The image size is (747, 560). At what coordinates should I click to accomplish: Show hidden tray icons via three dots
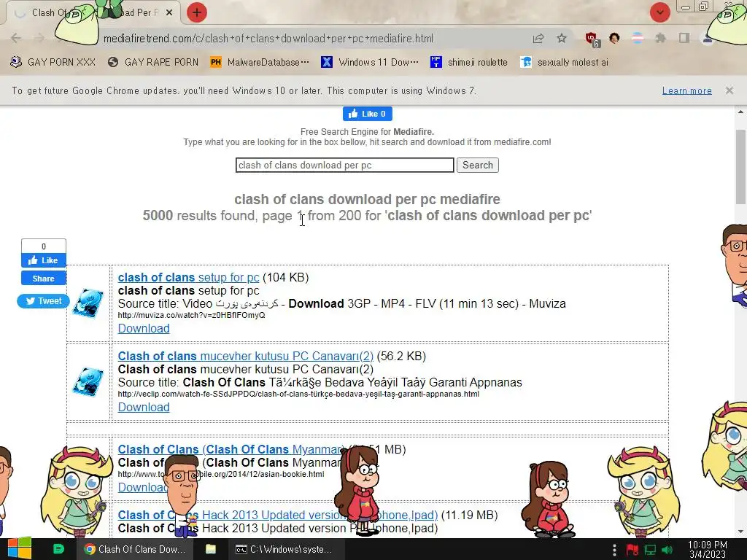pyautogui.click(x=614, y=550)
